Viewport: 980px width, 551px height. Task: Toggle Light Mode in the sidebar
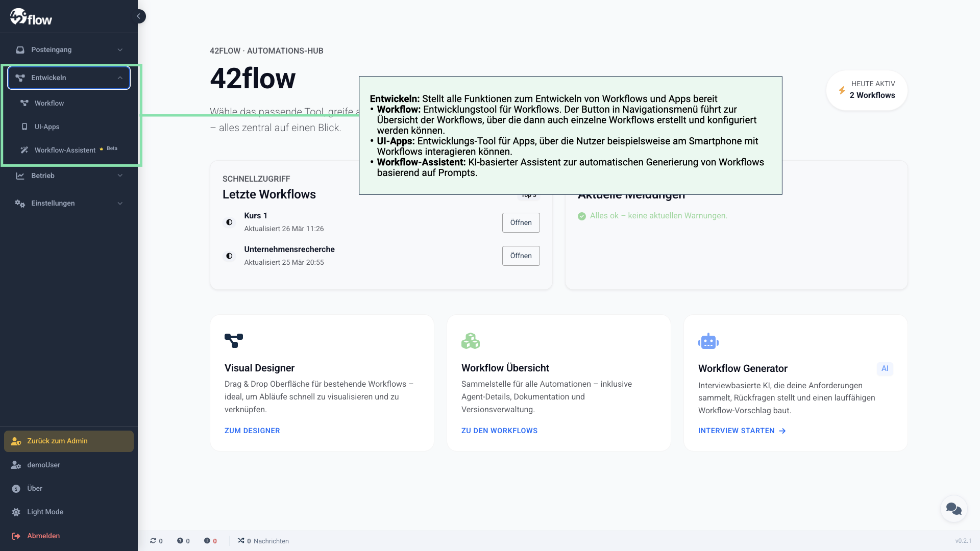(x=45, y=512)
